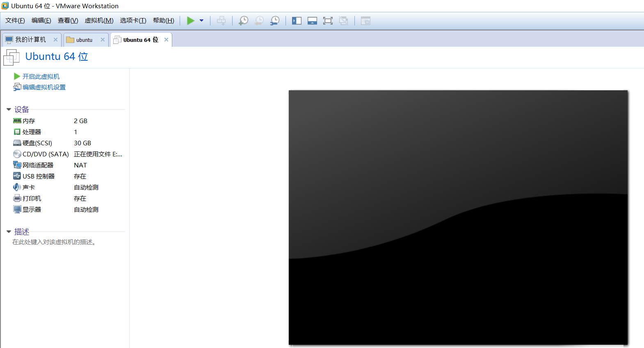644x348 pixels.
Task: Click the 30 GB disk value
Action: 82,143
